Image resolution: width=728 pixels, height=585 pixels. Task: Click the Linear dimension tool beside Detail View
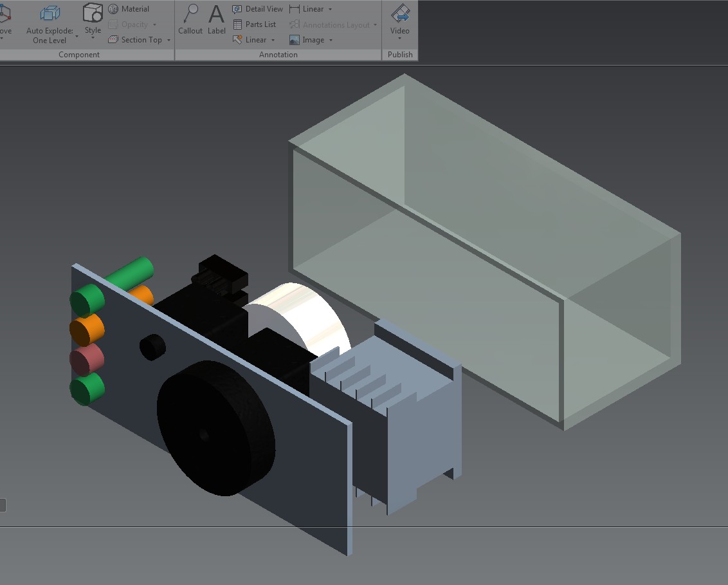tap(306, 9)
